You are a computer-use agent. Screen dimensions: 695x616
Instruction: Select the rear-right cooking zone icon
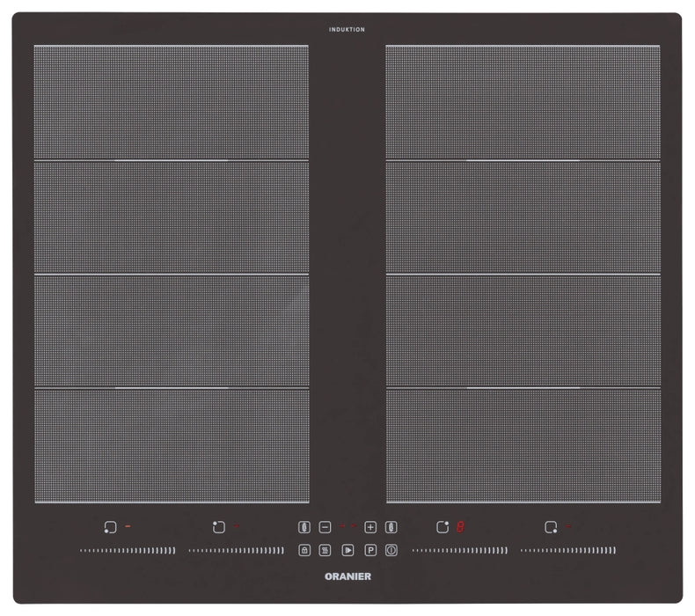click(x=443, y=527)
